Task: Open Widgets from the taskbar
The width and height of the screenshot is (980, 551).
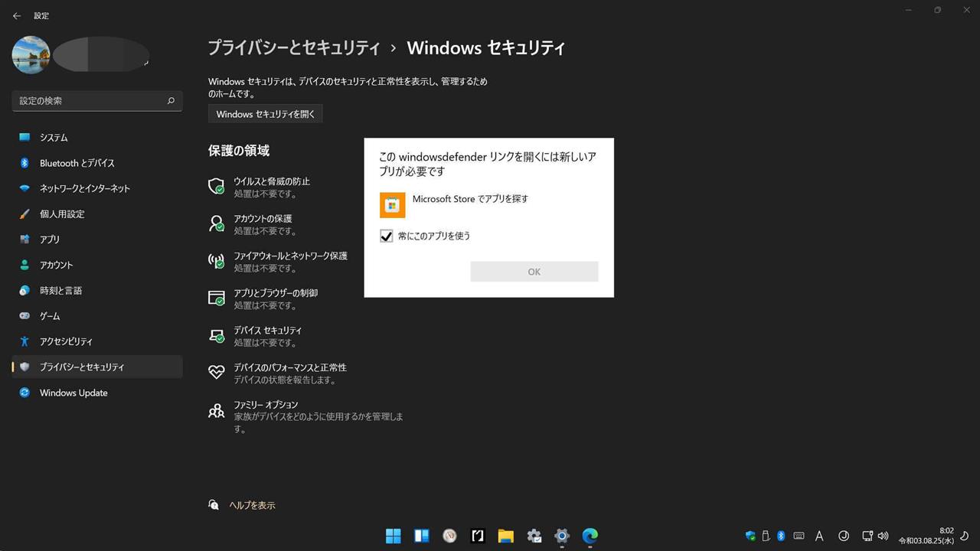Action: point(422,536)
